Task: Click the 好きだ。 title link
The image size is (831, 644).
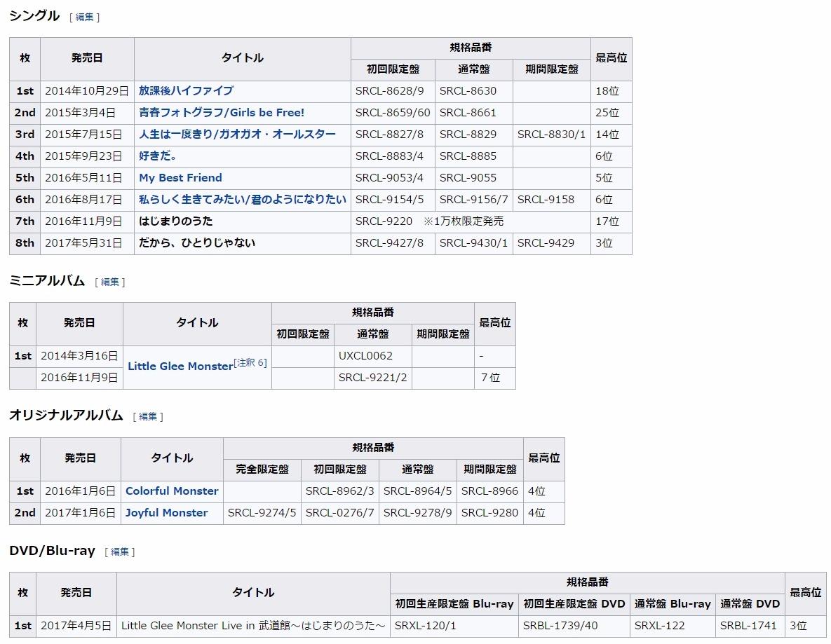Action: point(158,156)
